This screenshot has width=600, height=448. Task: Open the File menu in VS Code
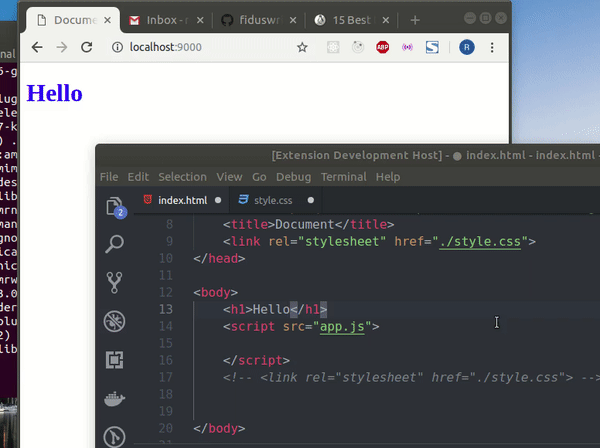tap(109, 177)
